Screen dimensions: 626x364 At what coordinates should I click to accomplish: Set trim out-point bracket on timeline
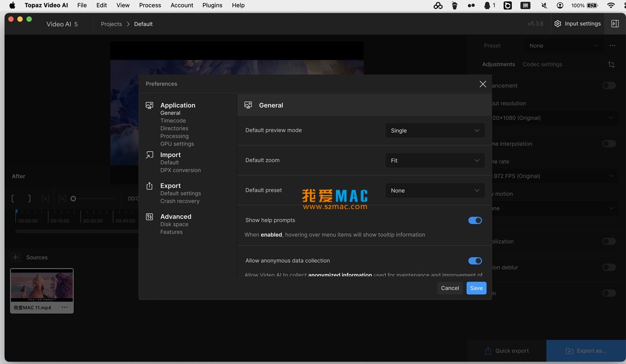click(29, 198)
